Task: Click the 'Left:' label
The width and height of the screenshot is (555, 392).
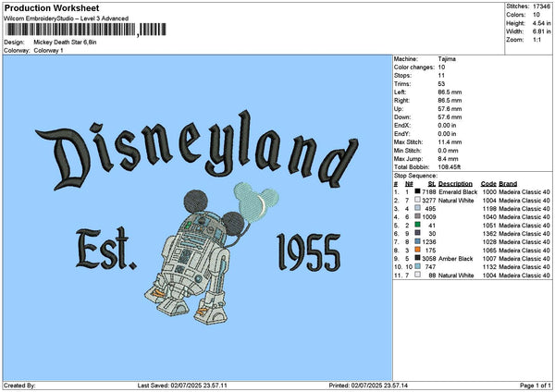Action: (400, 92)
